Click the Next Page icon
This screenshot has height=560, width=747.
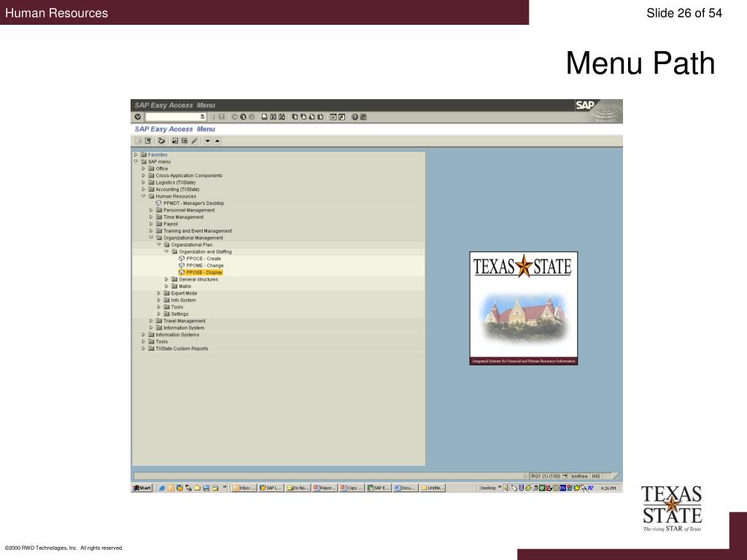[x=311, y=117]
